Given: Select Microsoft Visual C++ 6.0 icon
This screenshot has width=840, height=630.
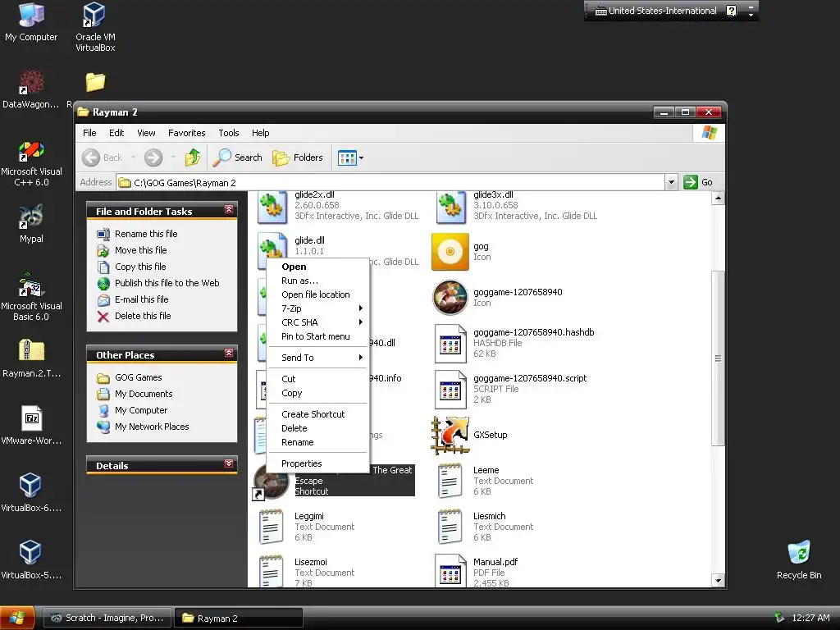Looking at the screenshot, I should coord(31,163).
